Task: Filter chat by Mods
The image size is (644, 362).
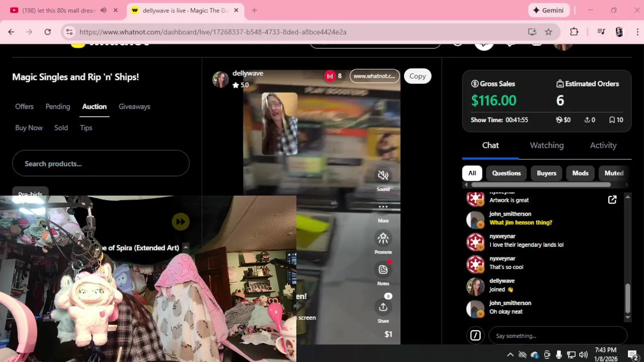Action: coord(580,173)
